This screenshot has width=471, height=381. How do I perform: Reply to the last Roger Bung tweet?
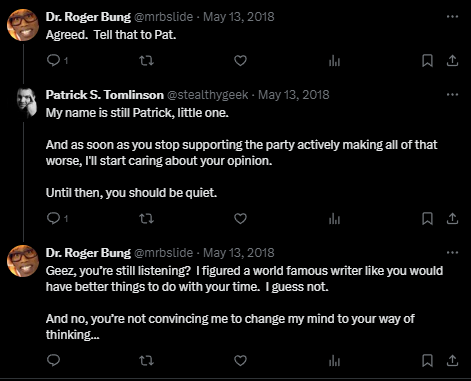coord(54,360)
